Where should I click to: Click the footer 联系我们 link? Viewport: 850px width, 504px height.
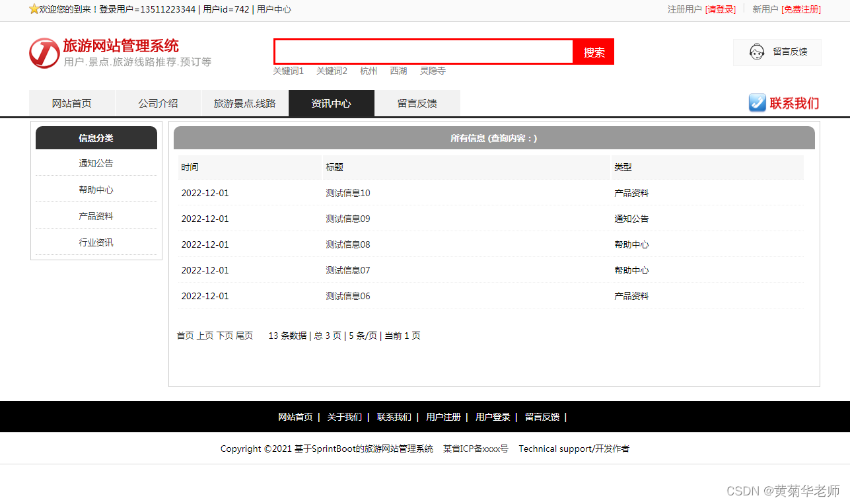point(394,417)
